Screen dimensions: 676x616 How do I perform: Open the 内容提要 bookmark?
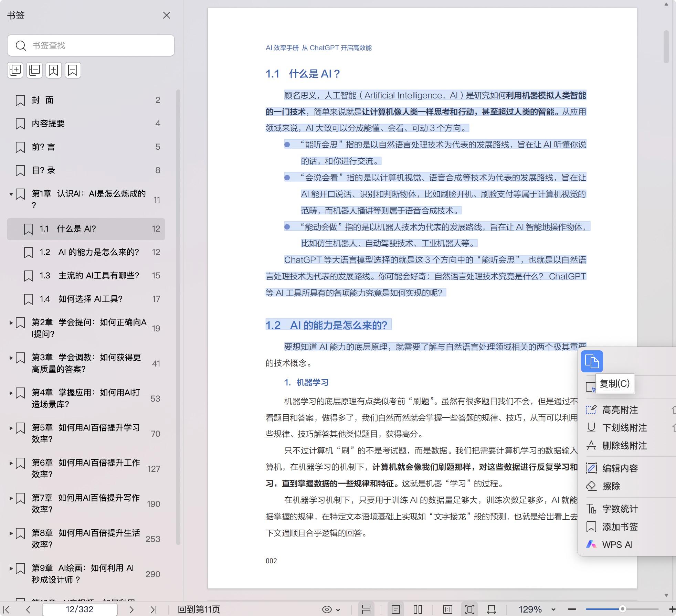coord(86,124)
